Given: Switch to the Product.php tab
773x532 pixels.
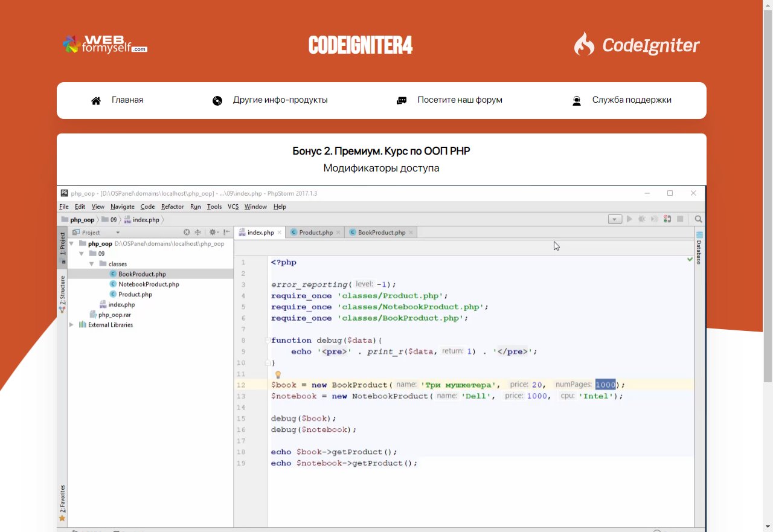Looking at the screenshot, I should [x=314, y=232].
